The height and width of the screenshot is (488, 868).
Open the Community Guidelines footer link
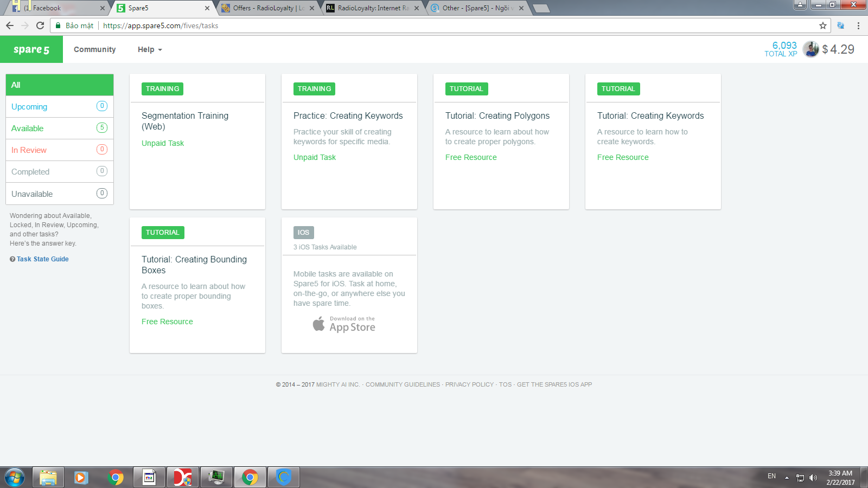click(x=403, y=384)
